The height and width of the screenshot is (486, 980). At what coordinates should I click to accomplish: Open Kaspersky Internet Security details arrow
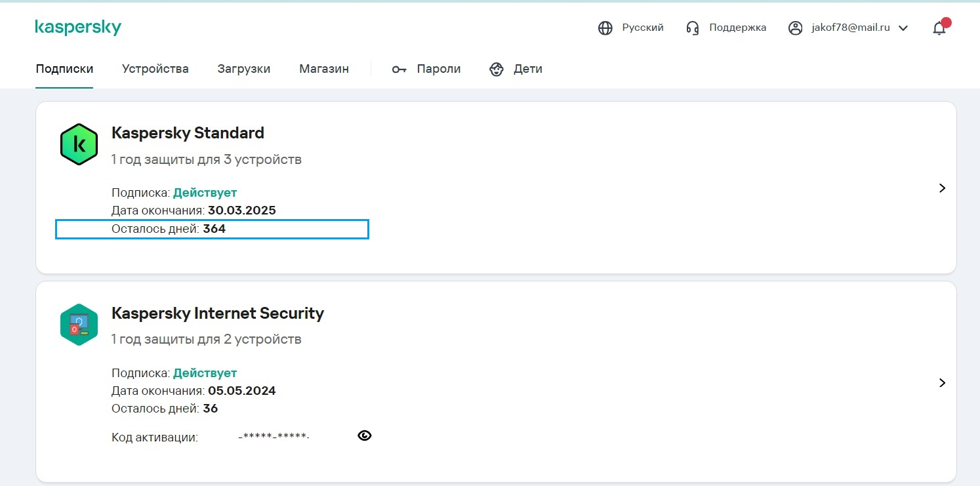point(942,383)
